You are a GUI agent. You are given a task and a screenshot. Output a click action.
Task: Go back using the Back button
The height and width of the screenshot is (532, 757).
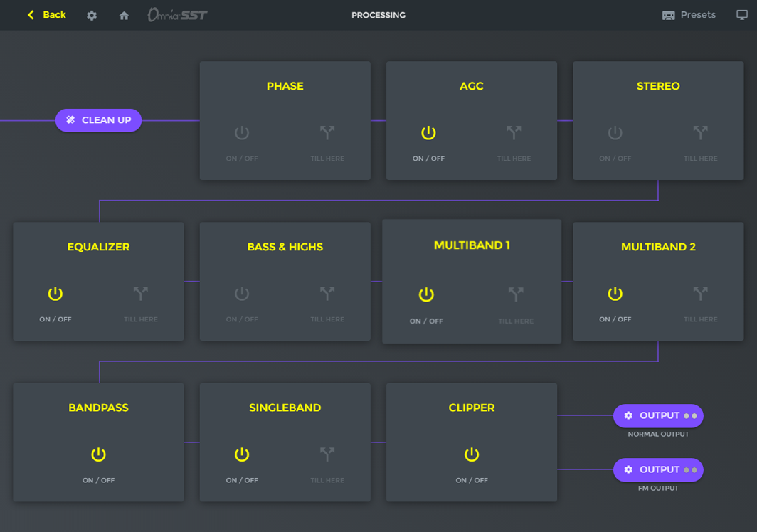click(x=46, y=15)
